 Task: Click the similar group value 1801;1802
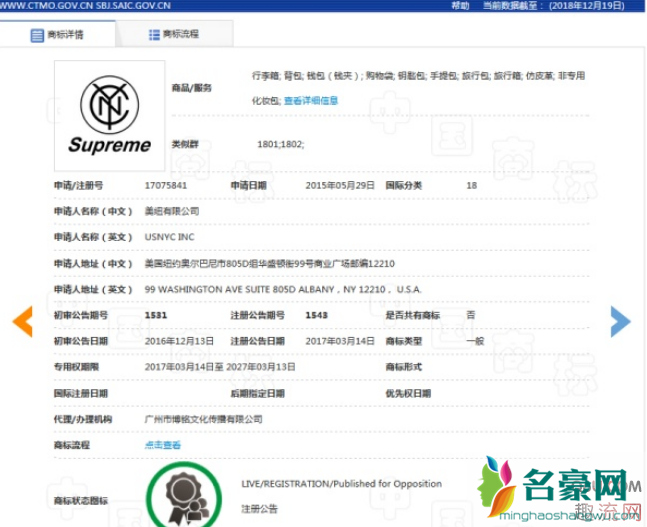click(280, 145)
